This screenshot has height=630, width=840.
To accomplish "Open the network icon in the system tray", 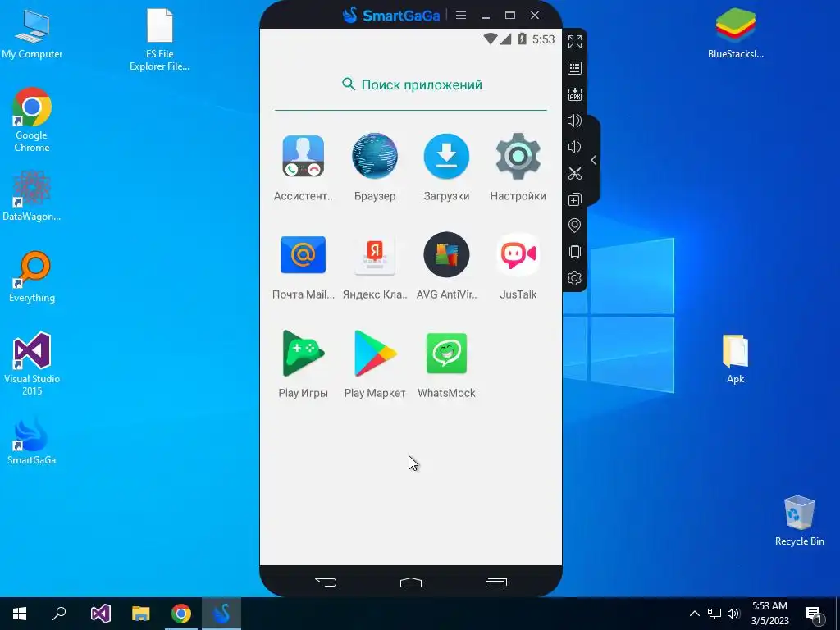I will [714, 614].
